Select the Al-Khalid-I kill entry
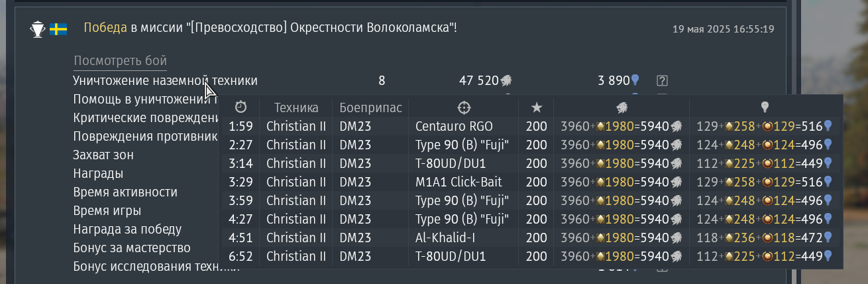Image resolution: width=868 pixels, height=284 pixels. coord(446,238)
